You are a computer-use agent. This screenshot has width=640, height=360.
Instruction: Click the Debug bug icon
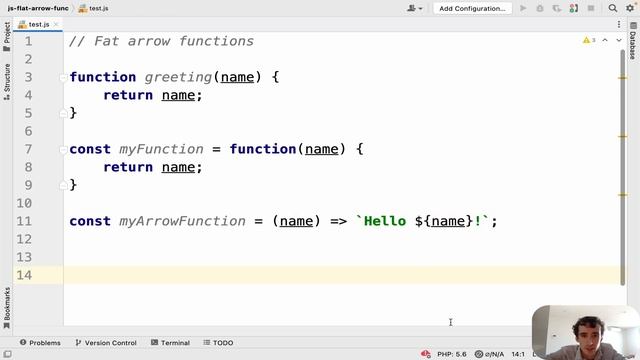540,8
